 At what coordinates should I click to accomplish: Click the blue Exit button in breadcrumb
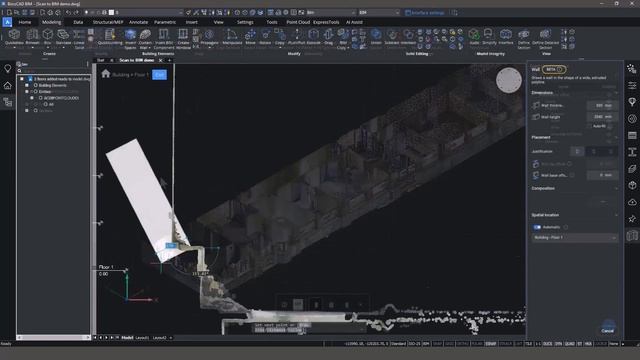point(160,75)
